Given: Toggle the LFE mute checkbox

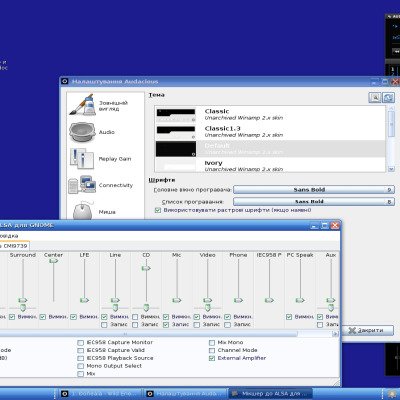Looking at the screenshot, I should click(74, 317).
